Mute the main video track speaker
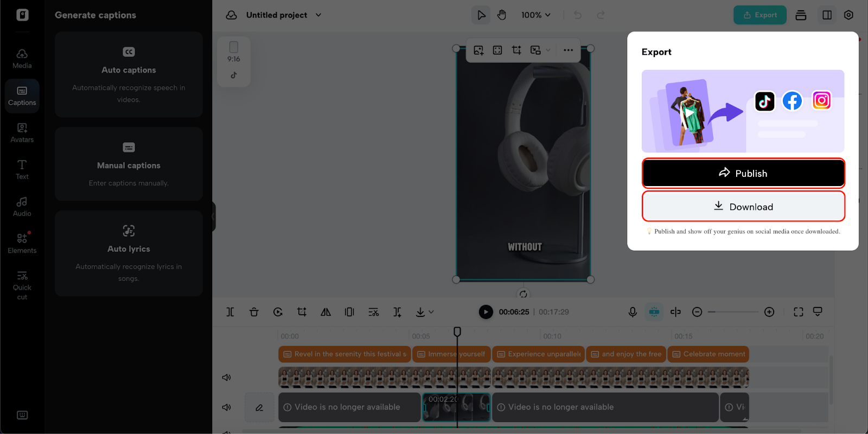 (x=227, y=407)
